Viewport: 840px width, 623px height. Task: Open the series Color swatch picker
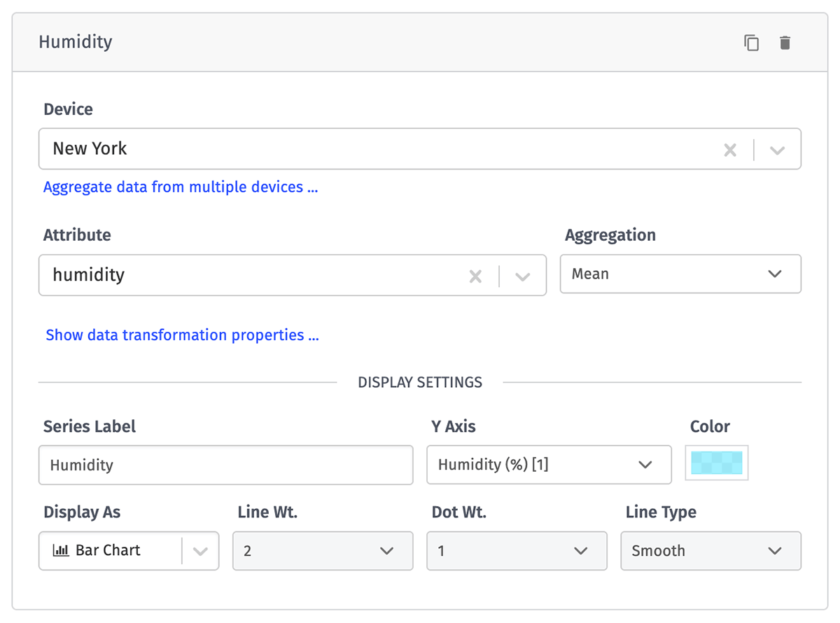coord(716,463)
